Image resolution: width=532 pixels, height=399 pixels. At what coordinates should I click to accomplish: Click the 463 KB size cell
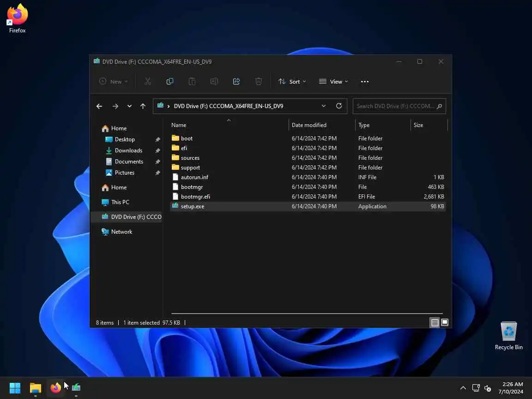[x=436, y=187]
